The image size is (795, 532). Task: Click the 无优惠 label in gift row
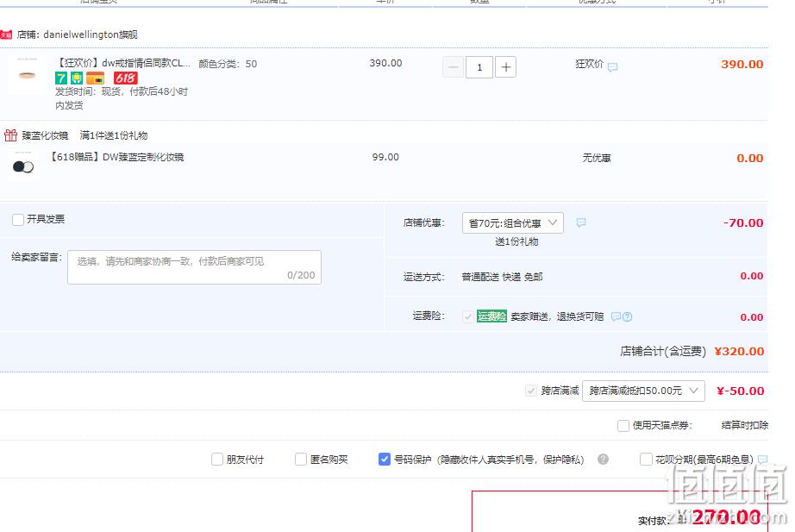(x=597, y=159)
